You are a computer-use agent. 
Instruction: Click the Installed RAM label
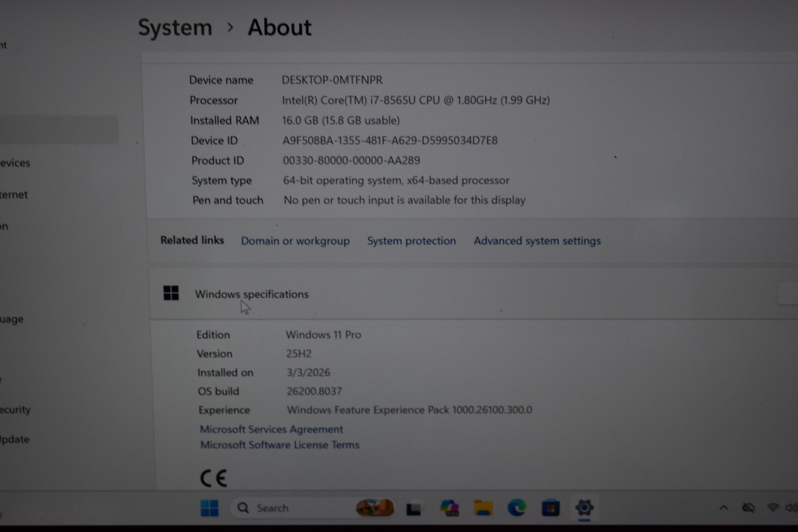click(x=224, y=121)
